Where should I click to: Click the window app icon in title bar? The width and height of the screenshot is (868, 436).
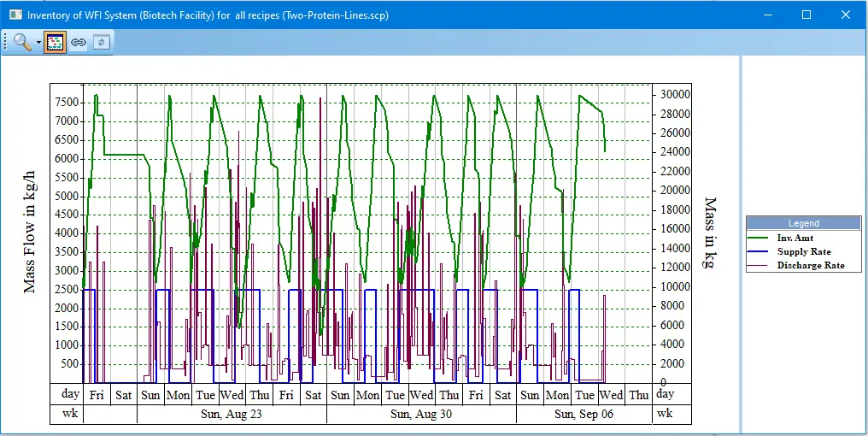point(15,15)
